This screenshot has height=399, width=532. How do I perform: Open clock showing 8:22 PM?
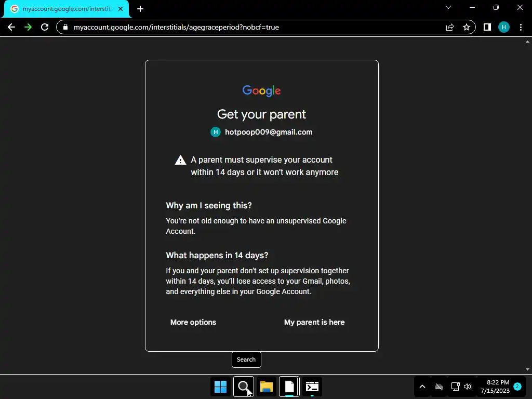495,387
